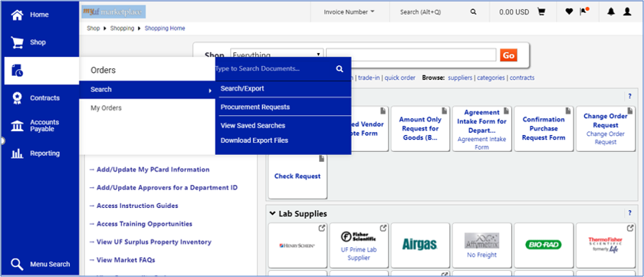Image resolution: width=644 pixels, height=277 pixels.
Task: Open the Contracts ribbon icon
Action: click(x=17, y=98)
